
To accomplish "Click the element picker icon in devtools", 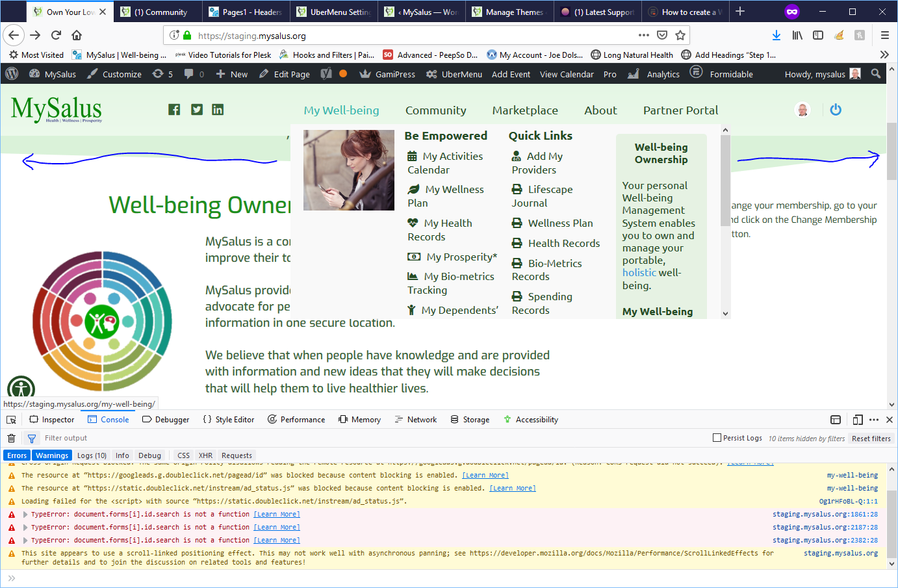I will (x=11, y=420).
